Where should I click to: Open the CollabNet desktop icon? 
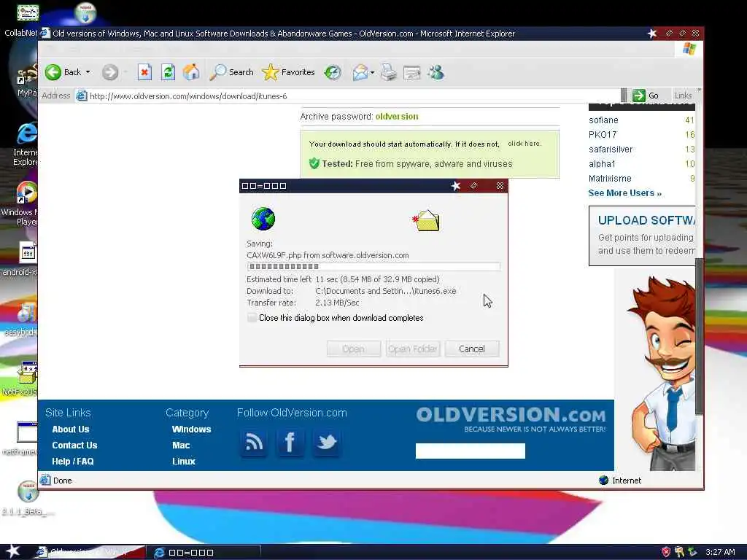[x=21, y=20]
